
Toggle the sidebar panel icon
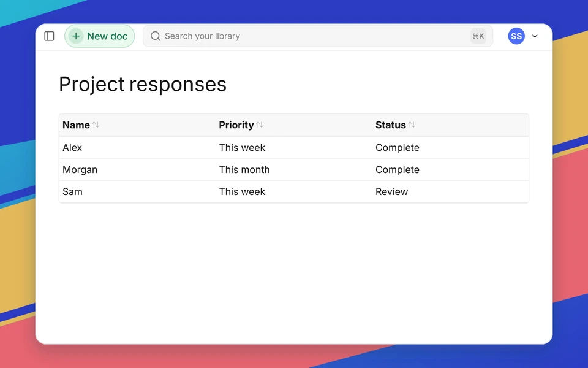(x=49, y=36)
